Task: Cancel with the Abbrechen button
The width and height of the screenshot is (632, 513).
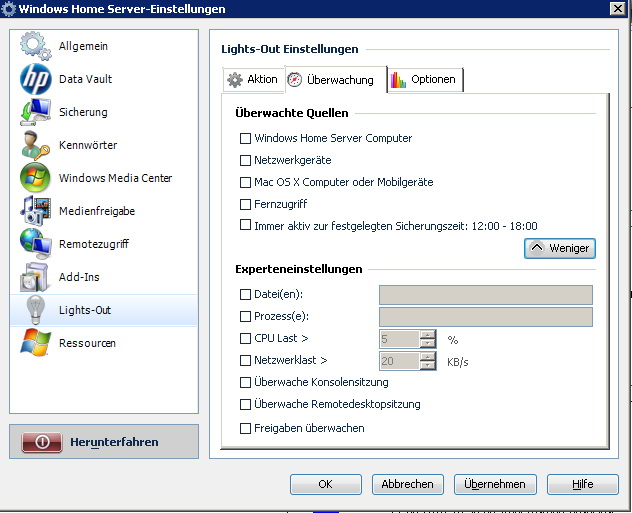Action: click(x=407, y=484)
